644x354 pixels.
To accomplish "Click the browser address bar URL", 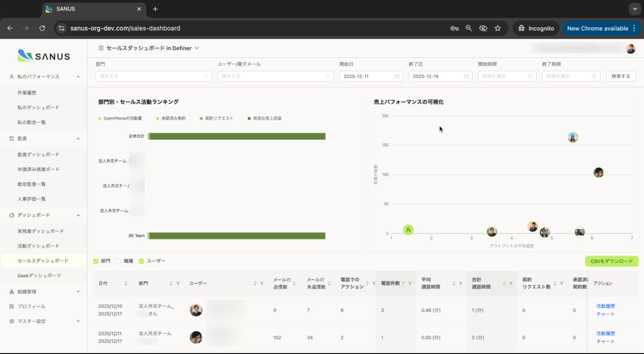I will (125, 28).
